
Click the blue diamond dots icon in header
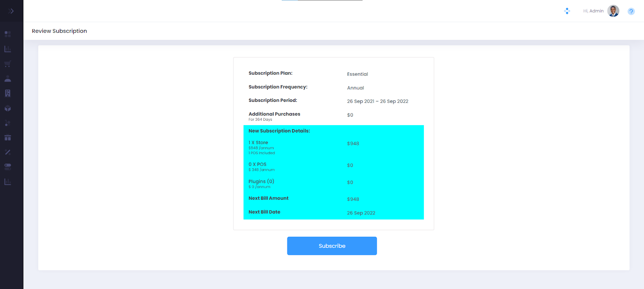567,11
